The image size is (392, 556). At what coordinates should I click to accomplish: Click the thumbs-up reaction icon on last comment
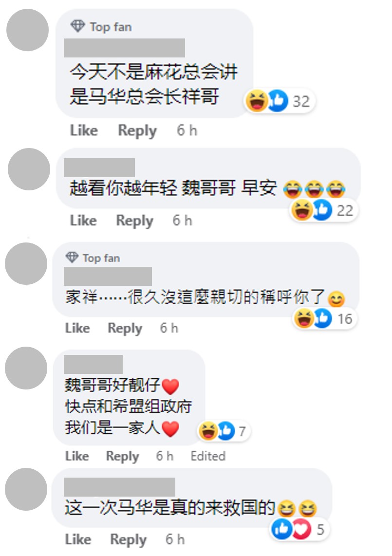[x=281, y=529]
